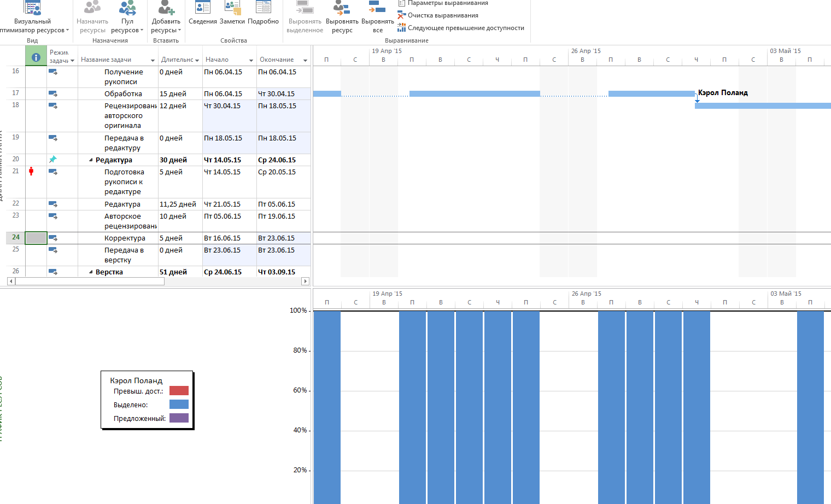Screen dimensions: 831x504
Task: Click pinned task mode icon in row 20
Action: [53, 160]
